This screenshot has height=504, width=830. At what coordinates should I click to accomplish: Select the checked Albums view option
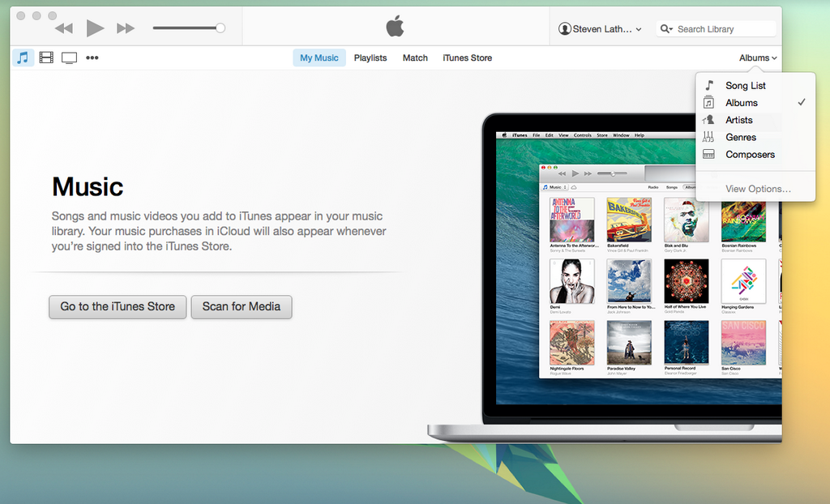coord(742,103)
